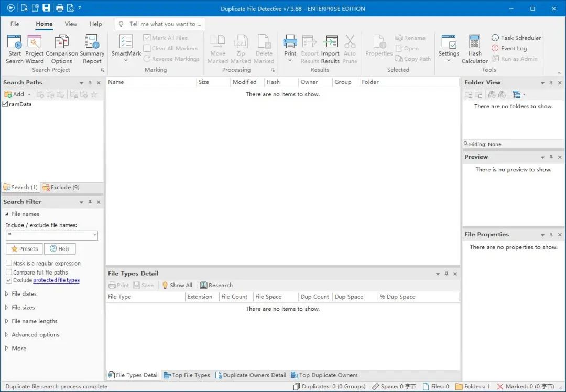Pin the File Types Detail panel

[447, 274]
